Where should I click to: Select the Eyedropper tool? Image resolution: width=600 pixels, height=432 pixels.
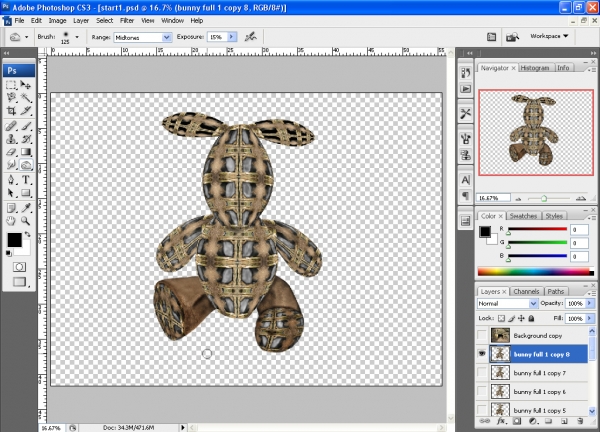[x=26, y=208]
